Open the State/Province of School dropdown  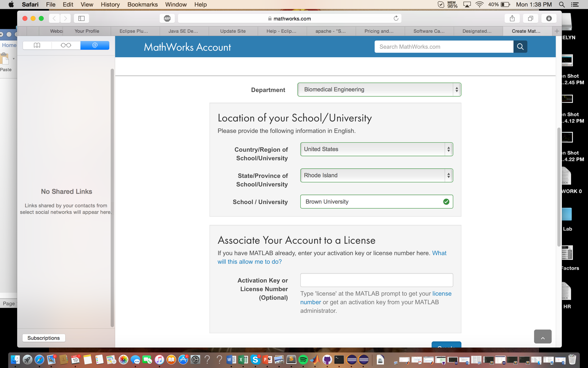pos(376,175)
